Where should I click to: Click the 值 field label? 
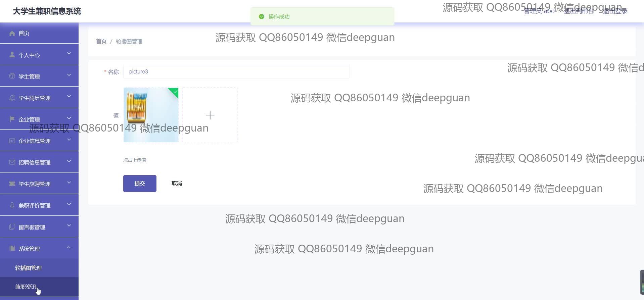coord(116,115)
